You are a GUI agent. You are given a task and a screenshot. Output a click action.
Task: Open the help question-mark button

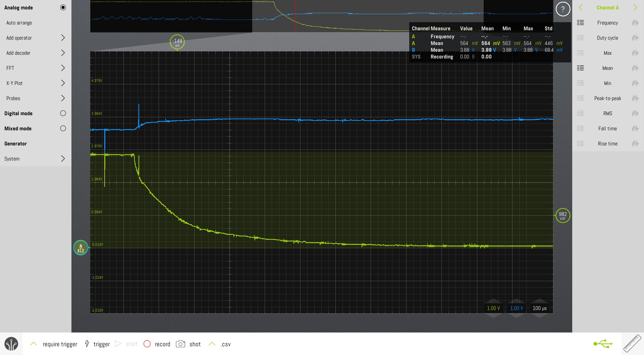tap(563, 9)
